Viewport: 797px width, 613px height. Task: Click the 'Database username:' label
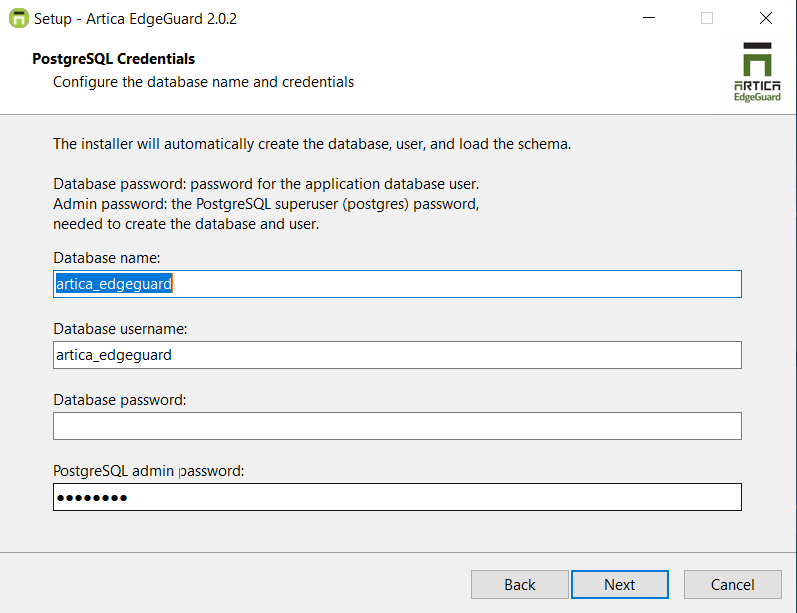coord(120,329)
